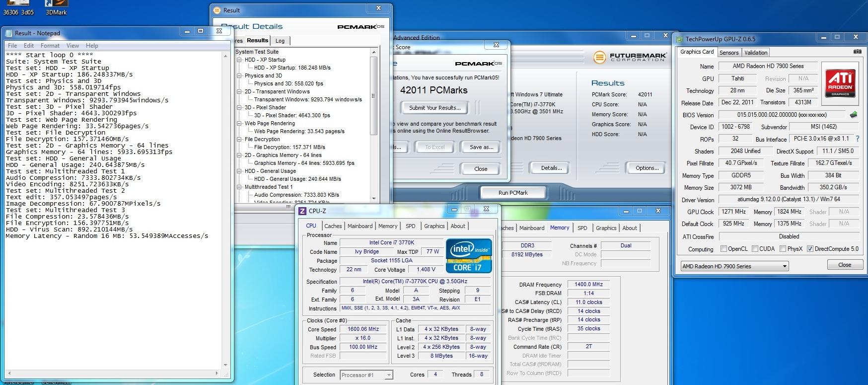Viewport: 868px width, 385px height.
Task: Collapse the Physics and 3D tree node
Action: pyautogui.click(x=239, y=76)
